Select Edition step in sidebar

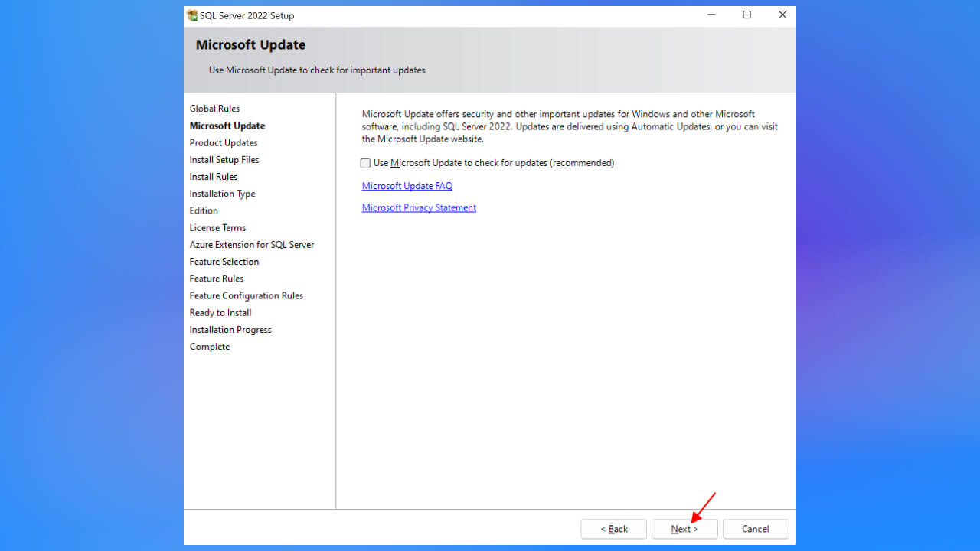[204, 210]
